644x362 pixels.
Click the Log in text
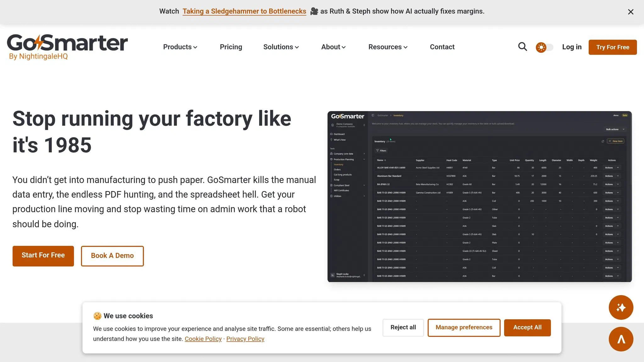(571, 47)
